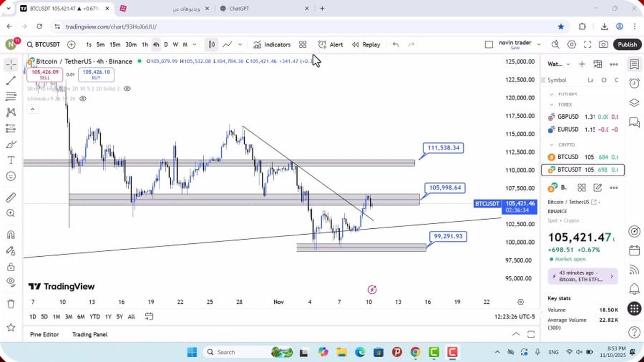The height and width of the screenshot is (362, 644).
Task: Open the Trading Panel tab
Action: click(x=90, y=335)
